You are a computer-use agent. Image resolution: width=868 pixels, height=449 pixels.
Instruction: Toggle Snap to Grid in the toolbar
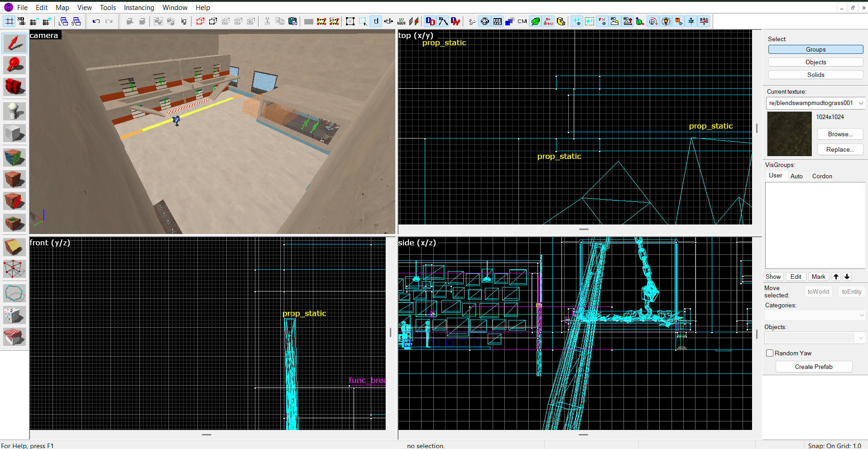tap(8, 21)
